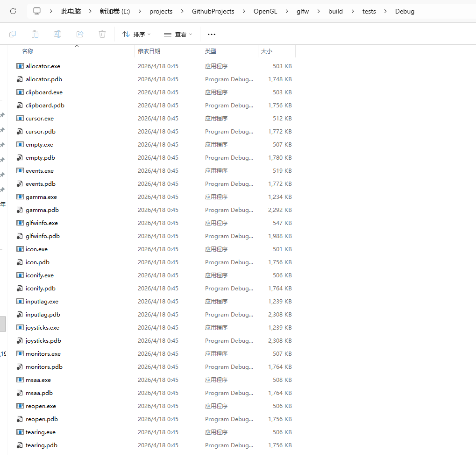Expand chevron after OpenGL in breadcrumb

(287, 11)
